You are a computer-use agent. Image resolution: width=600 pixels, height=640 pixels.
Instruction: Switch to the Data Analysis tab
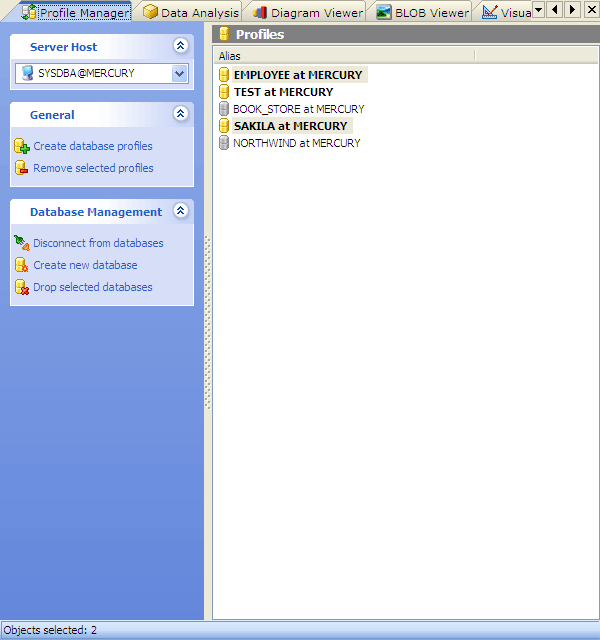click(191, 13)
